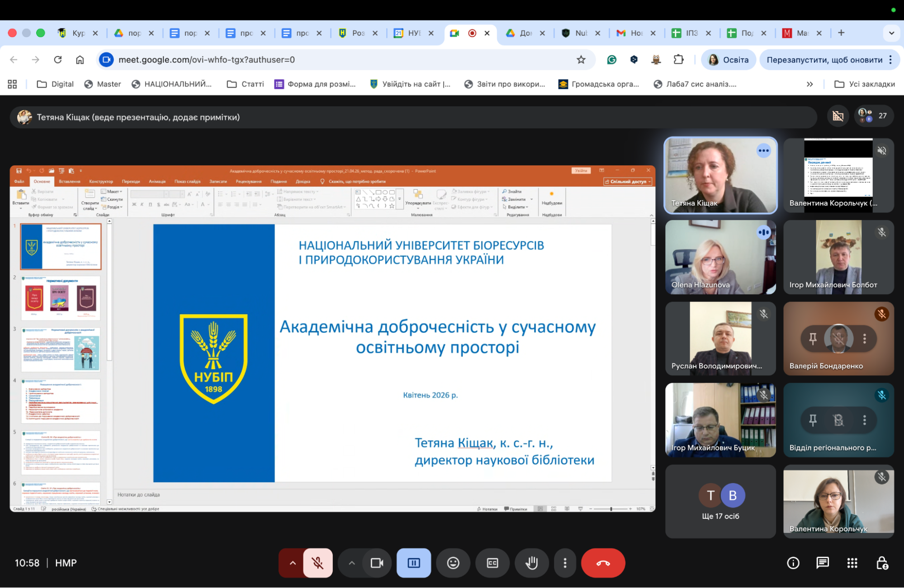Toggle closed captions CC button
904x588 pixels.
click(x=492, y=563)
